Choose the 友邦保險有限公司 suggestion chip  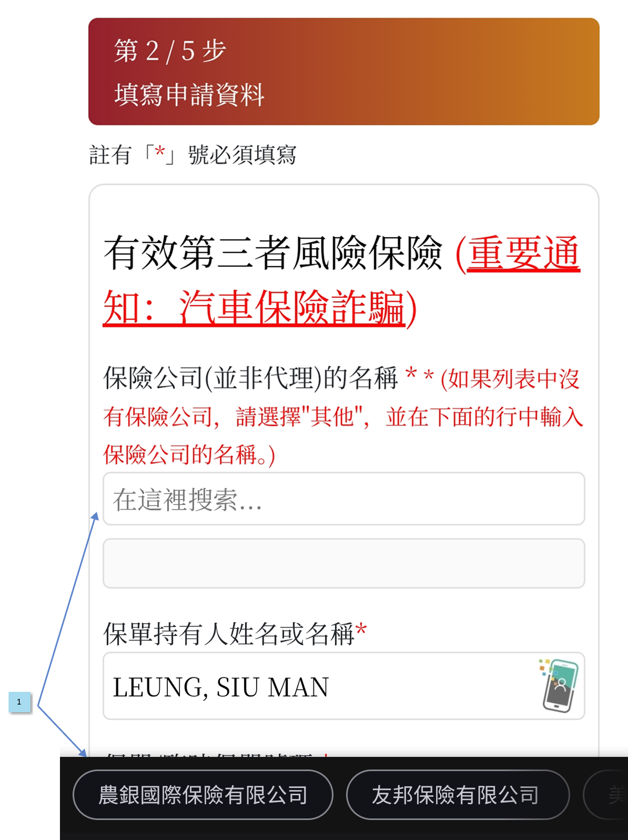pos(458,795)
